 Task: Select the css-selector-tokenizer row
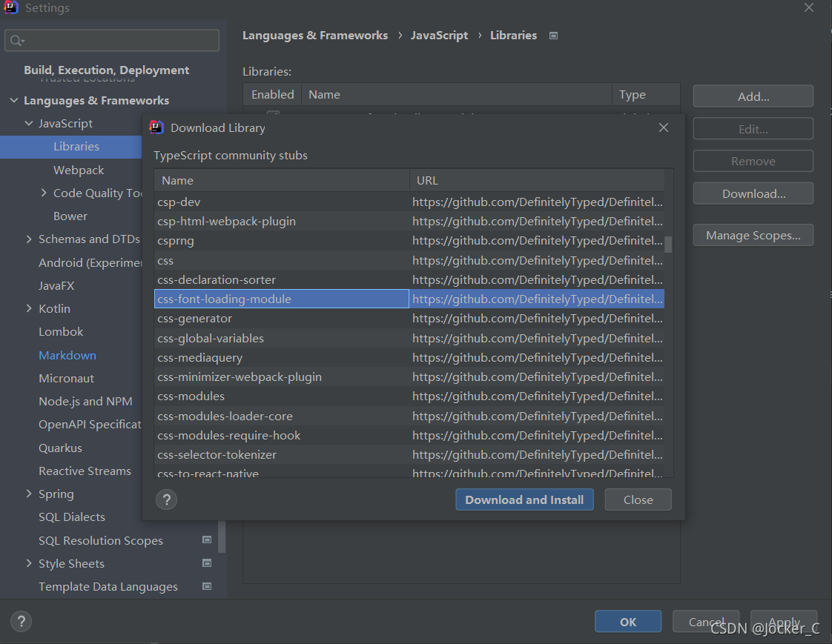(x=409, y=454)
